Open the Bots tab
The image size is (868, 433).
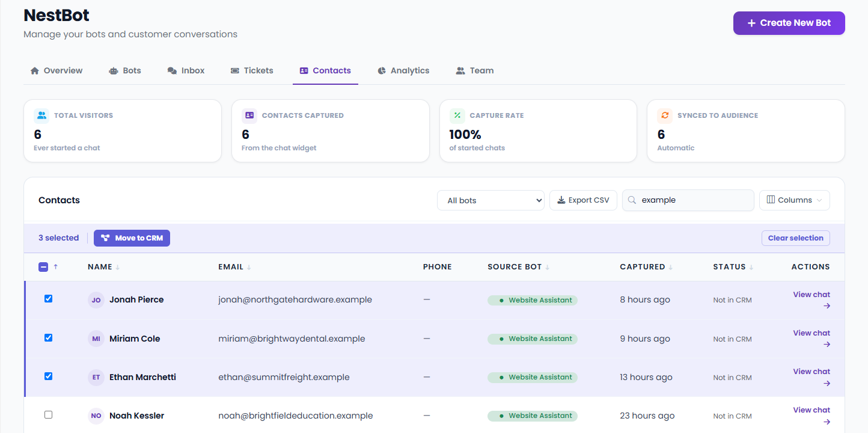pyautogui.click(x=125, y=70)
